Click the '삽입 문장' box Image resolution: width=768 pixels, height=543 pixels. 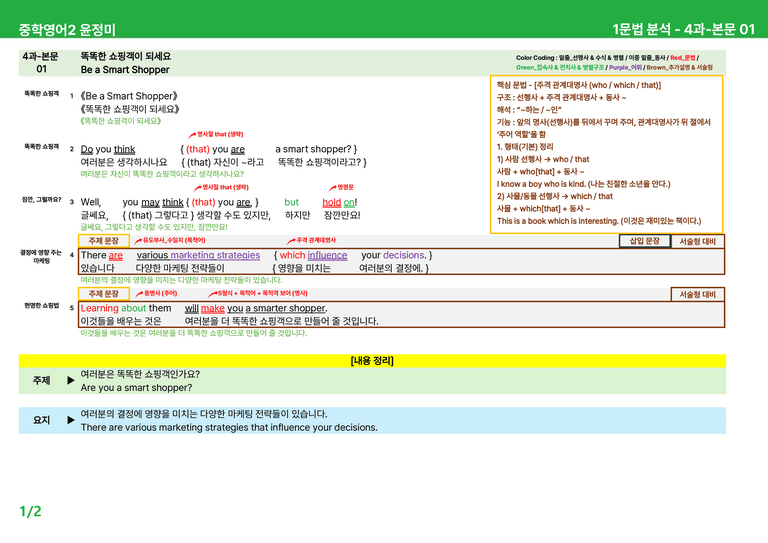[x=645, y=241]
